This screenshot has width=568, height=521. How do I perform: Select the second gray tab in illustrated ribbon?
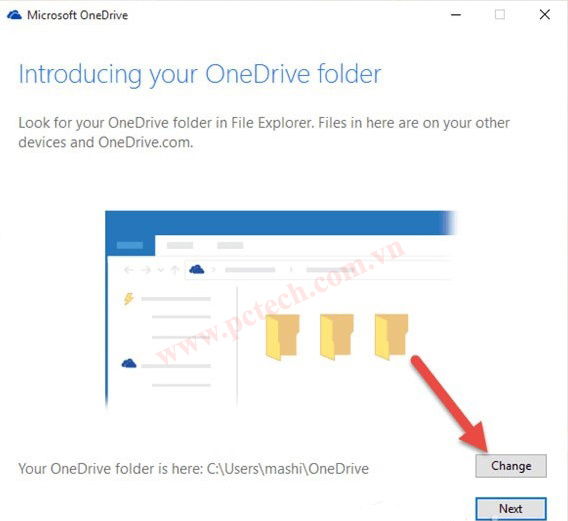tap(230, 245)
